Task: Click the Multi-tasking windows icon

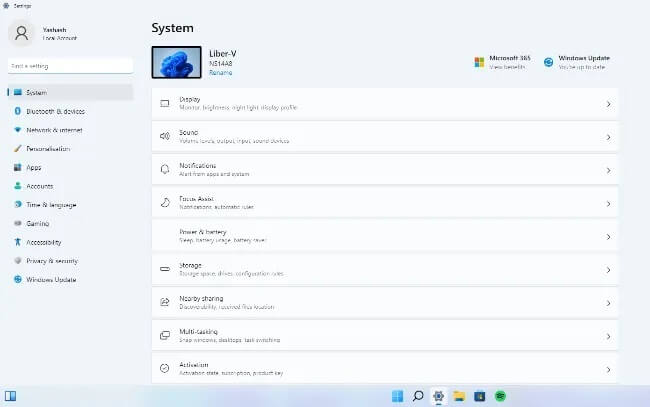Action: click(x=165, y=335)
